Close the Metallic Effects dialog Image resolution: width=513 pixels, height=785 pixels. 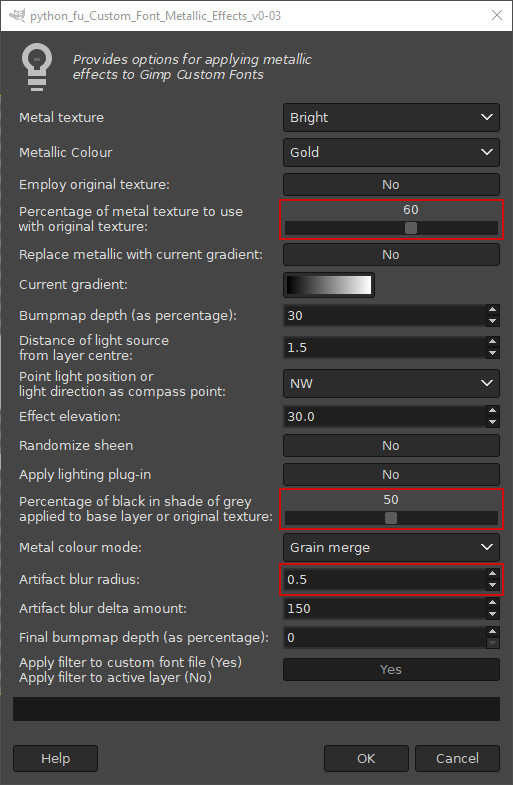(x=497, y=15)
